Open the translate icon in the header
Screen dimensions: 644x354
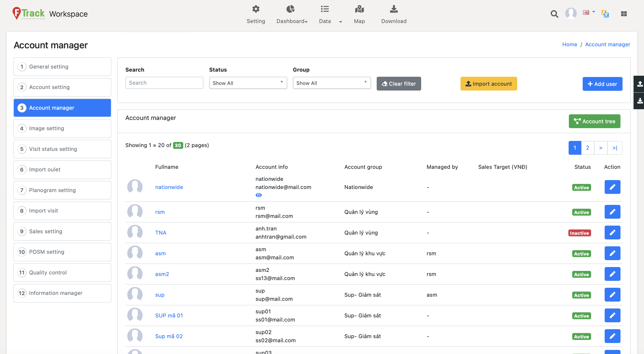pos(605,14)
